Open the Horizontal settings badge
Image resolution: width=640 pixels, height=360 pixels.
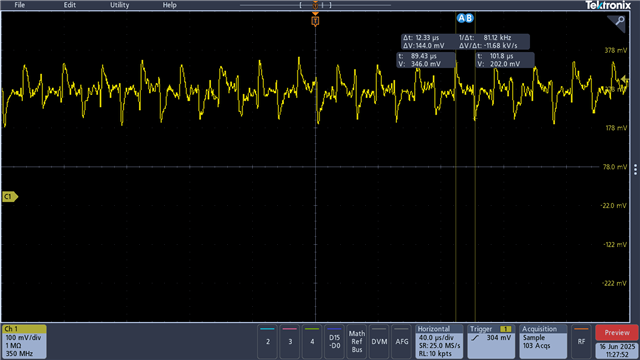point(439,341)
